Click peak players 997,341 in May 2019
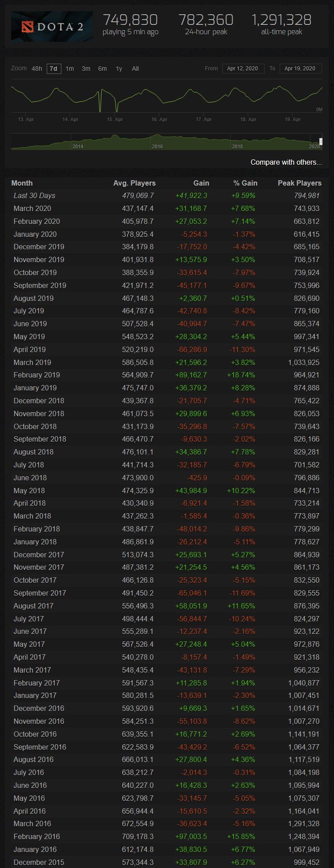The image size is (334, 868). pos(306,337)
